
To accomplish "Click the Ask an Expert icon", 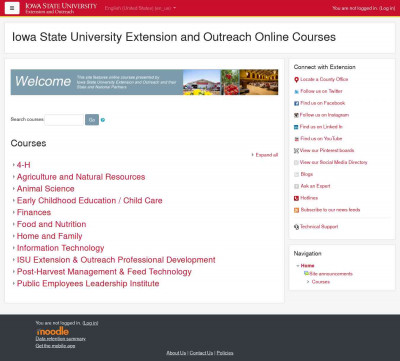I will pyautogui.click(x=296, y=186).
